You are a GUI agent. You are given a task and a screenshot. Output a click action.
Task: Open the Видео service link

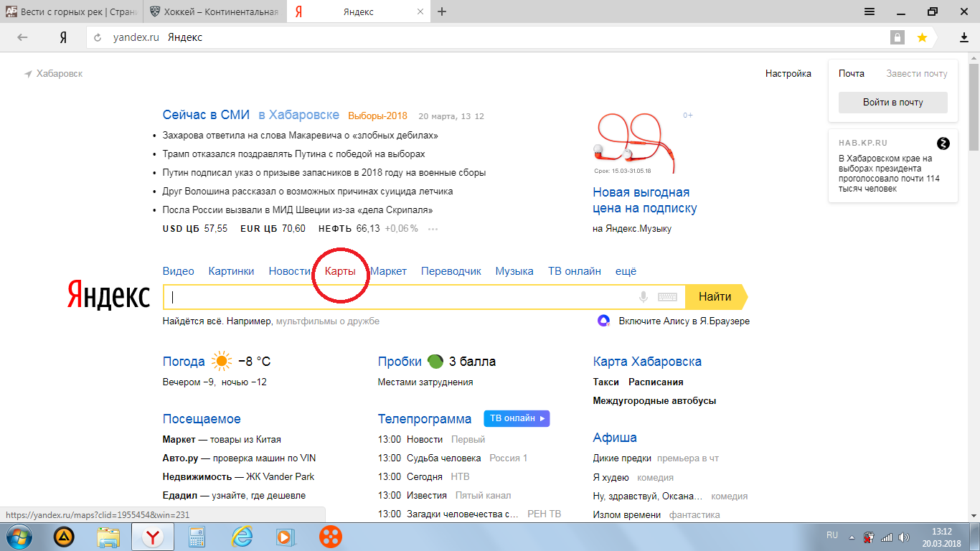[x=179, y=271]
